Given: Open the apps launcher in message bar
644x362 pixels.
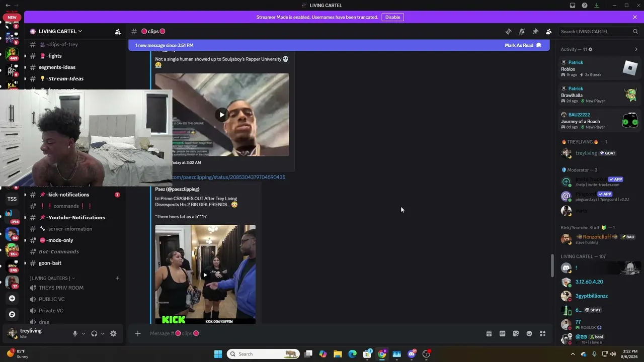Looking at the screenshot, I should [542, 333].
